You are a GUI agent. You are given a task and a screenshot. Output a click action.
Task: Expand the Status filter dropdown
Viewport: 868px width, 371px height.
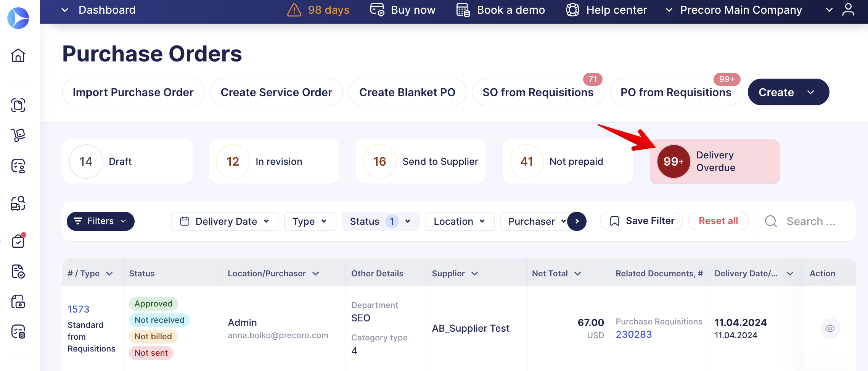click(380, 221)
